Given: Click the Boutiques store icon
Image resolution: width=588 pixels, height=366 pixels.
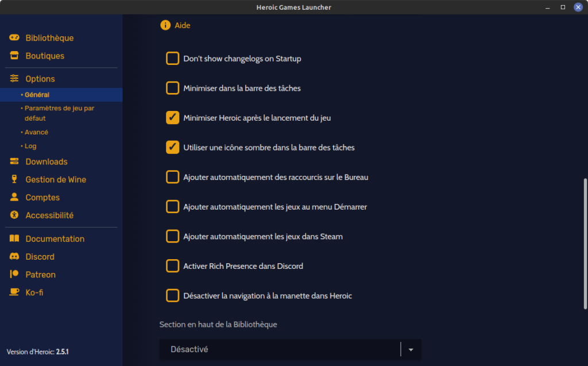Looking at the screenshot, I should pos(14,56).
